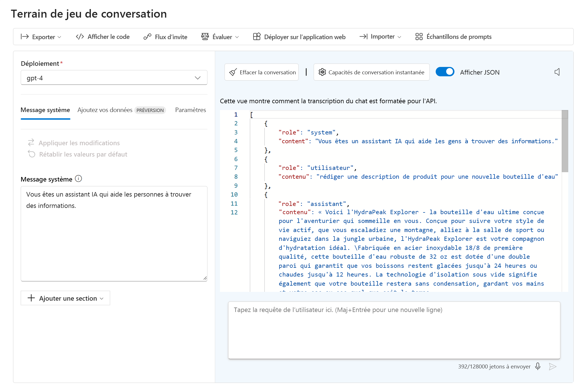Click JSON line number 7
The width and height of the screenshot is (585, 392).
pos(236,168)
